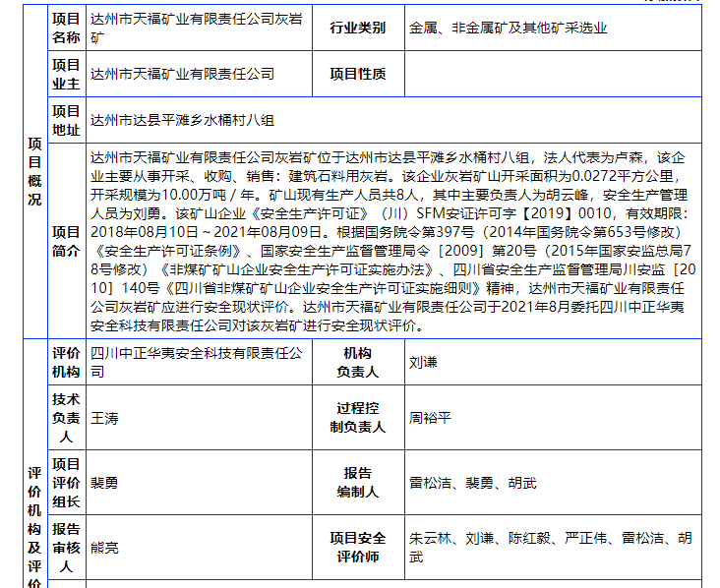Click the 项目简介 label cell
This screenshot has width=720, height=588.
coord(66,241)
